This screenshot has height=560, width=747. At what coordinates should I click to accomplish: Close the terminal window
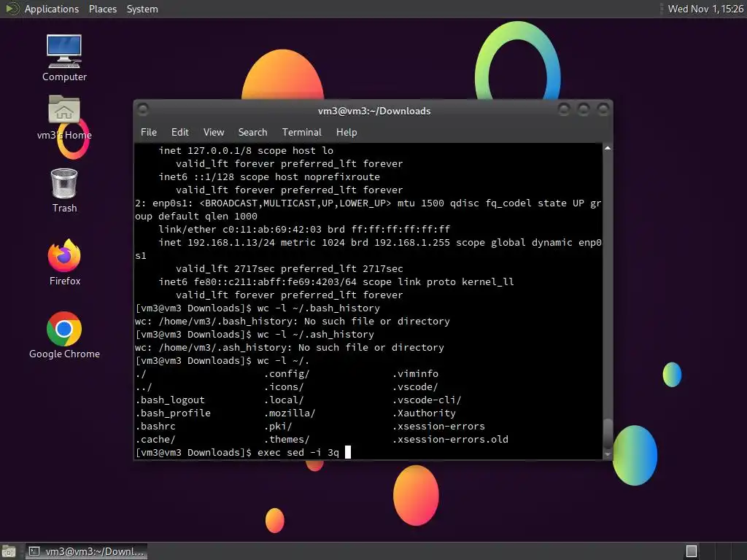click(603, 110)
